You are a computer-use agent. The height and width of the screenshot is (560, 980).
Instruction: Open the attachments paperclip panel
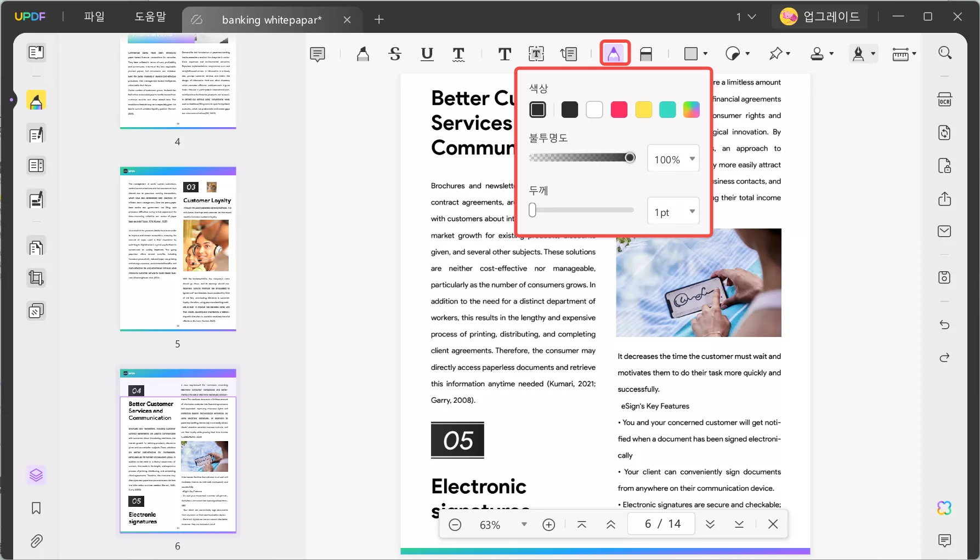(36, 541)
